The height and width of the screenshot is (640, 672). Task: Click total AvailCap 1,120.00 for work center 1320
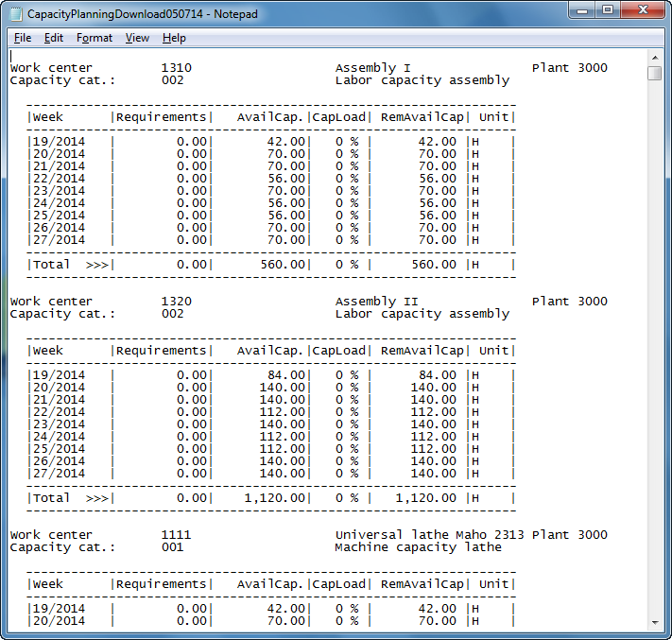[275, 498]
